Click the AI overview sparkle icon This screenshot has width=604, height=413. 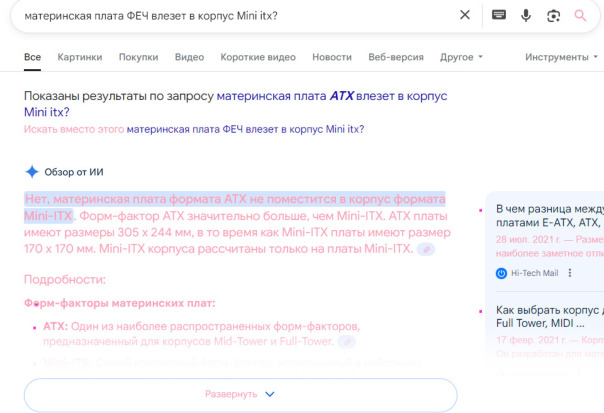click(32, 172)
